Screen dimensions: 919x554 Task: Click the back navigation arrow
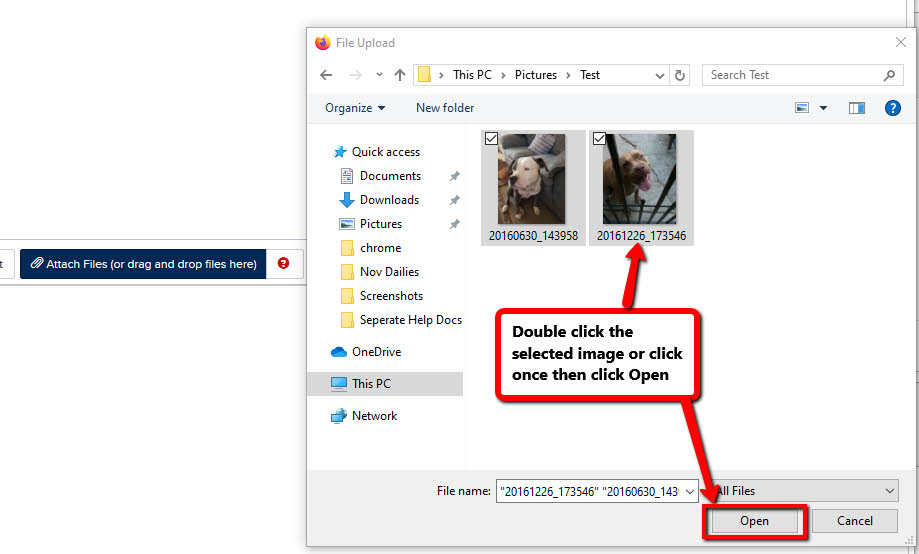pyautogui.click(x=325, y=75)
